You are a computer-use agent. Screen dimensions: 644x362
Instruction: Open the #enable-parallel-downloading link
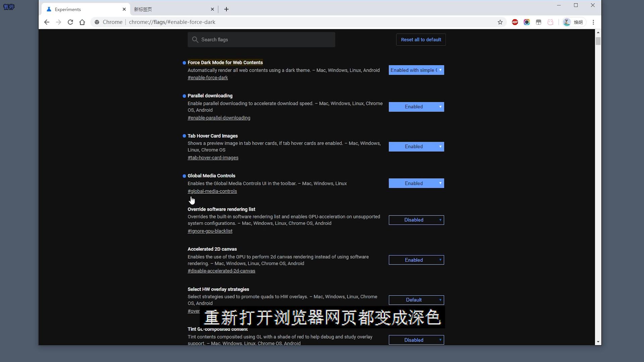click(x=219, y=118)
